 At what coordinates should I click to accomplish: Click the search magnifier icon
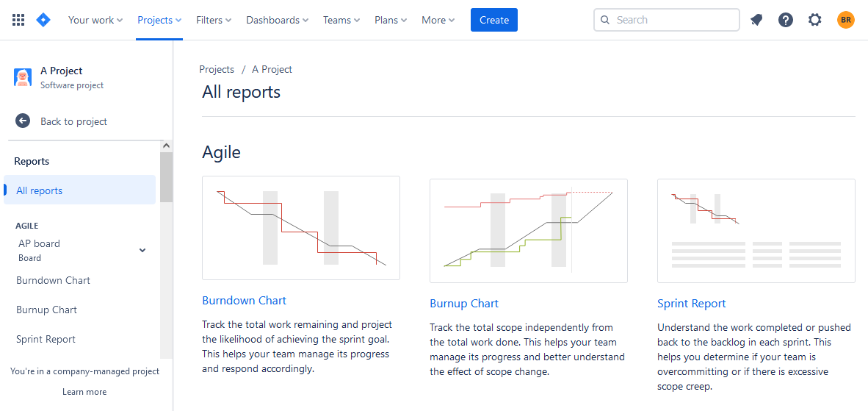tap(606, 20)
